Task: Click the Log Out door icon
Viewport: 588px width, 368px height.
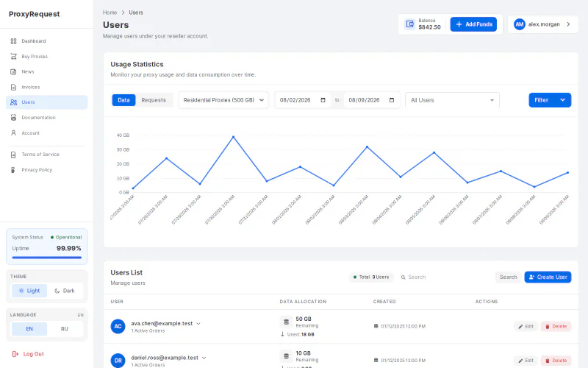Action: [15, 354]
